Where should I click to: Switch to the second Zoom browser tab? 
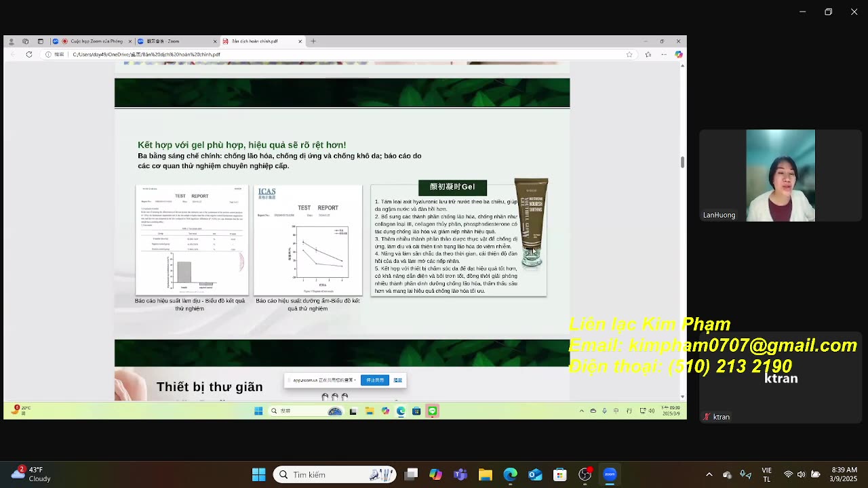click(x=176, y=41)
